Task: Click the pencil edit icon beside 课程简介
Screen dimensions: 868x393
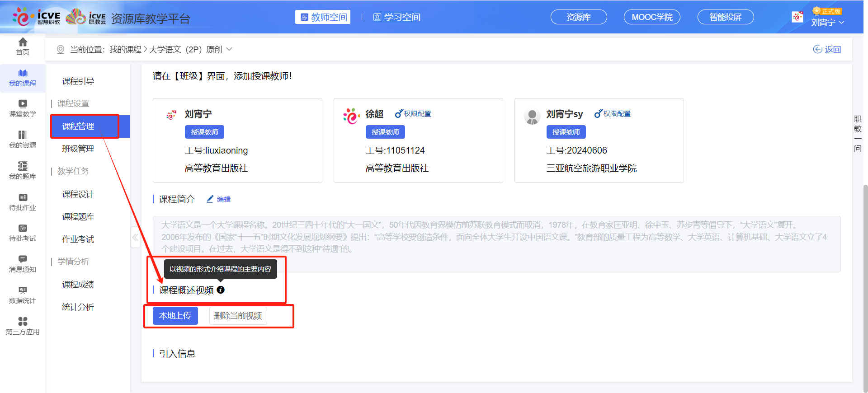Action: tap(210, 199)
